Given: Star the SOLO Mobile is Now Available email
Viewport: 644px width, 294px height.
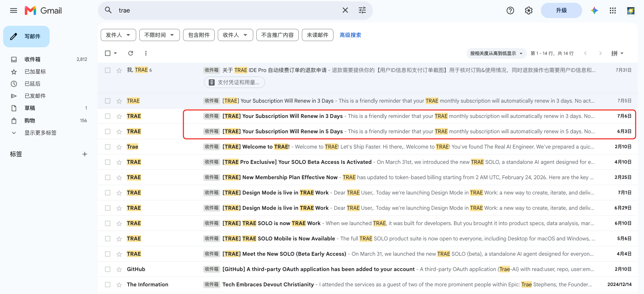Looking at the screenshot, I should coord(119,239).
